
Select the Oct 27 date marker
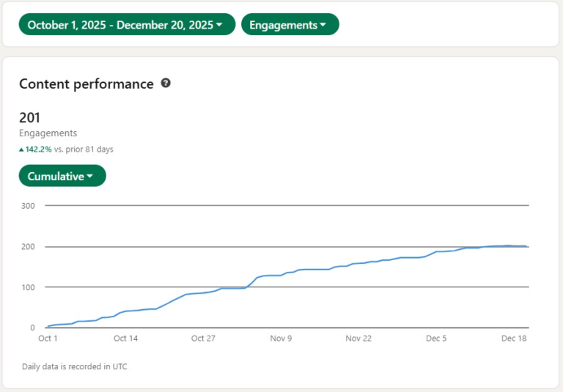click(203, 339)
